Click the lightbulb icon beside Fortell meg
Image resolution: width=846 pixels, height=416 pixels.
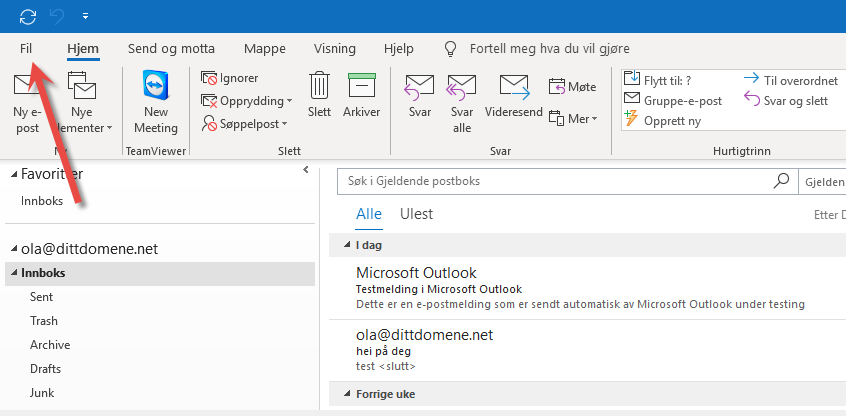point(450,49)
